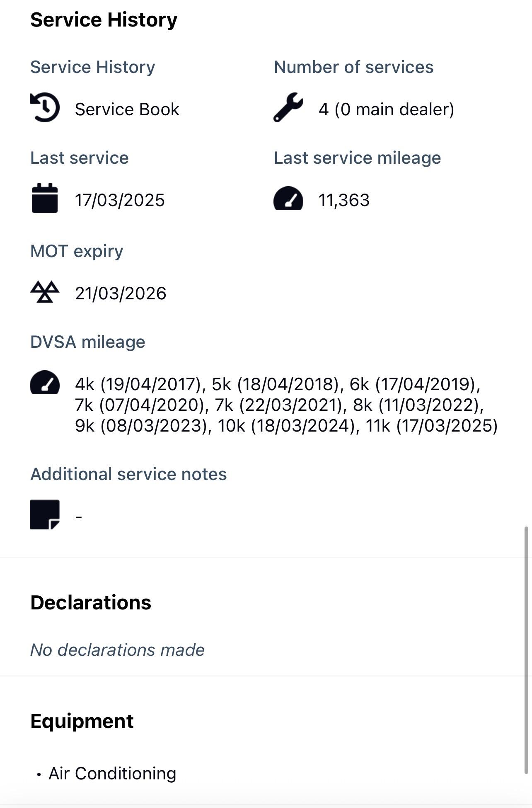
Task: Click the No declarations made text
Action: pos(117,650)
